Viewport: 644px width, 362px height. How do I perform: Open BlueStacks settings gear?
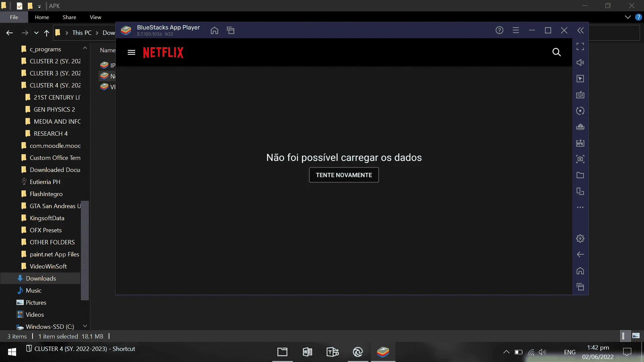(580, 239)
